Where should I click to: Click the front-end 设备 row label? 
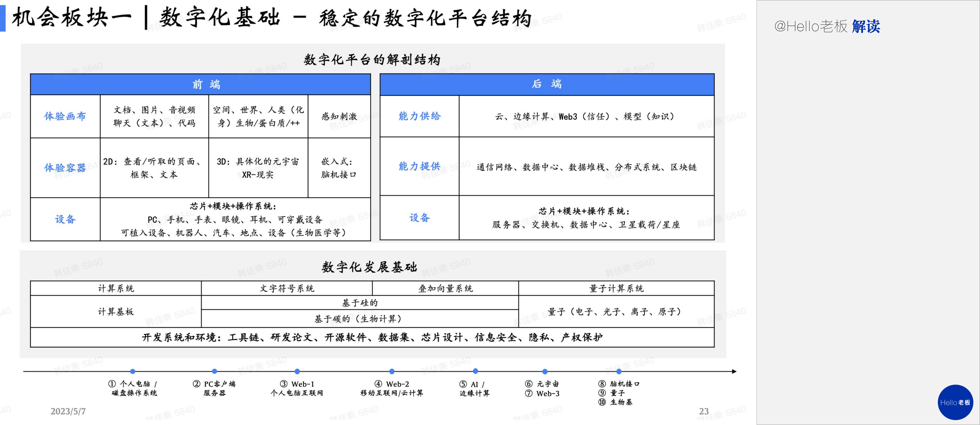(65, 219)
